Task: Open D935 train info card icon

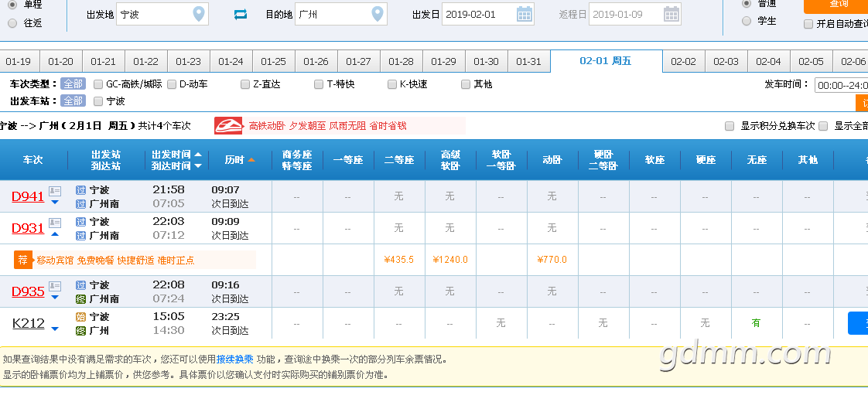Action: (55, 287)
